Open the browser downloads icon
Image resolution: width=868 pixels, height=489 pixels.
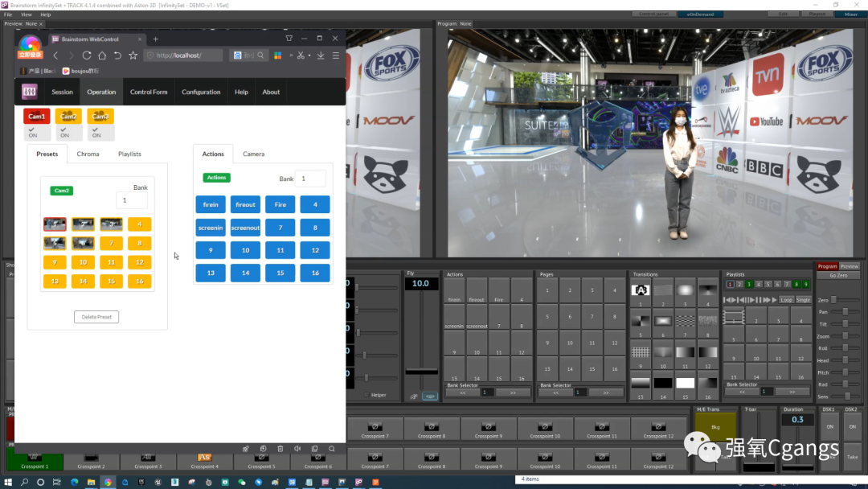point(321,55)
